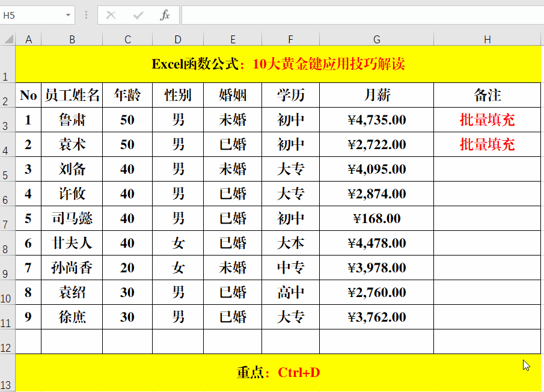The image size is (544, 392).
Task: Select column G header
Action: pyautogui.click(x=376, y=39)
